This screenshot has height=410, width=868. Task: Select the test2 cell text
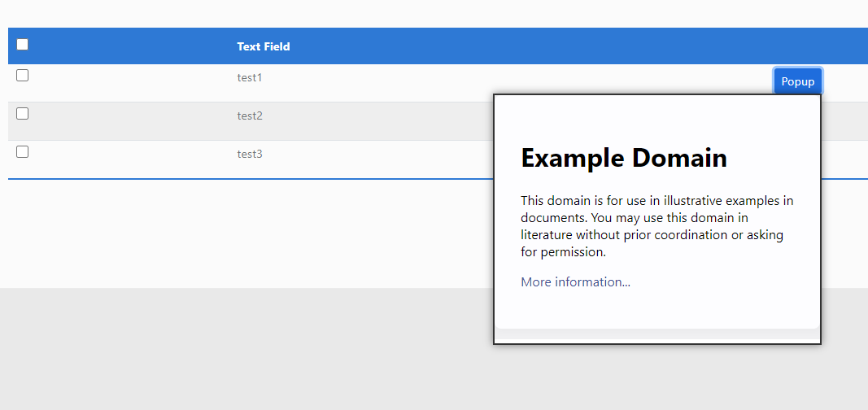tap(250, 116)
